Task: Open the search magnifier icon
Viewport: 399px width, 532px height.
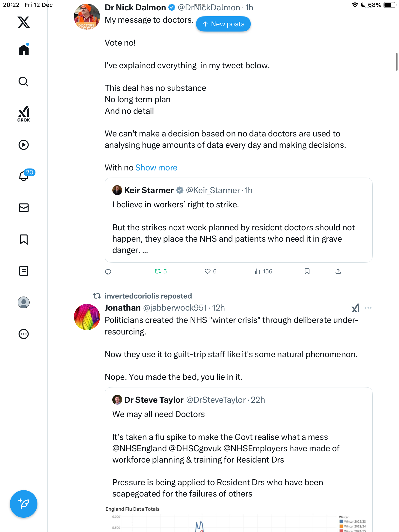Action: [24, 82]
